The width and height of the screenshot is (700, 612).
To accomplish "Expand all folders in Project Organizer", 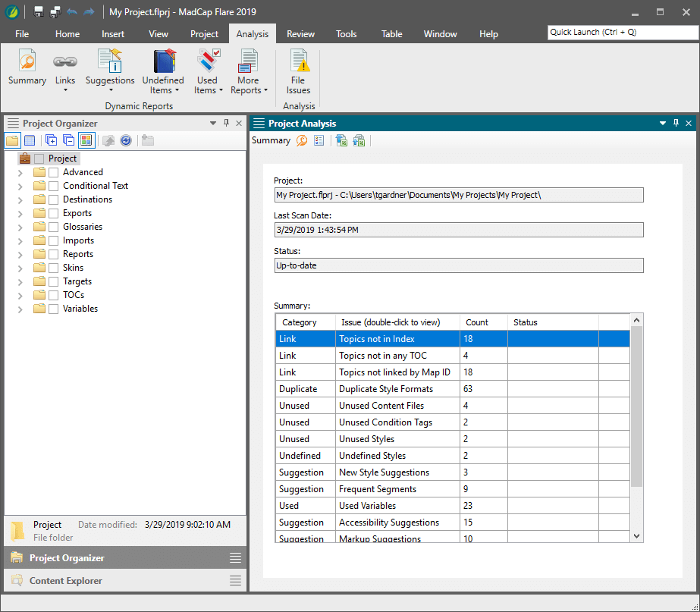I will pos(52,140).
